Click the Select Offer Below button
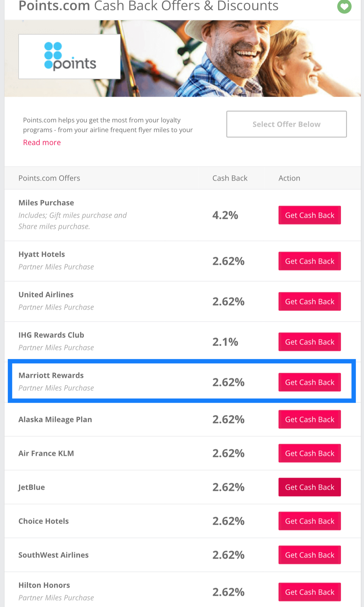The height and width of the screenshot is (607, 364). pos(286,124)
